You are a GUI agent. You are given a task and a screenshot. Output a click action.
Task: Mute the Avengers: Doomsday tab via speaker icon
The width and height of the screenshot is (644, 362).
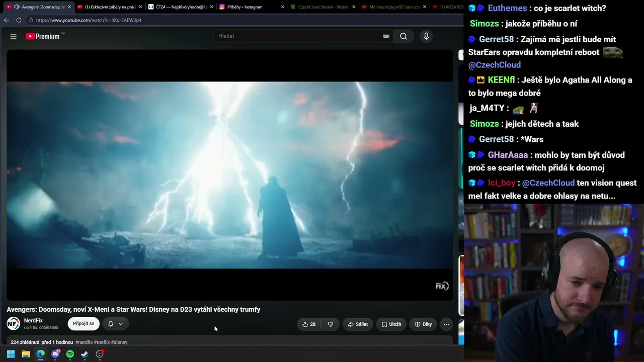tap(17, 7)
